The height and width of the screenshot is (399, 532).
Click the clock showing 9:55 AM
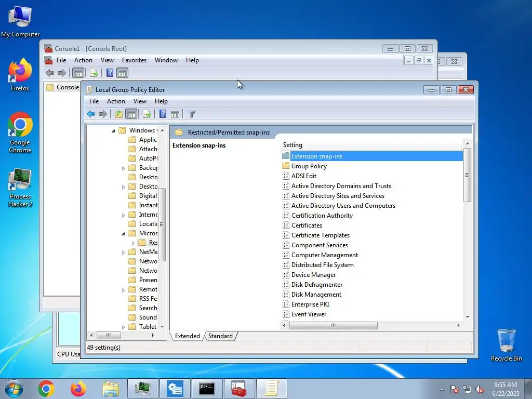[x=506, y=389]
